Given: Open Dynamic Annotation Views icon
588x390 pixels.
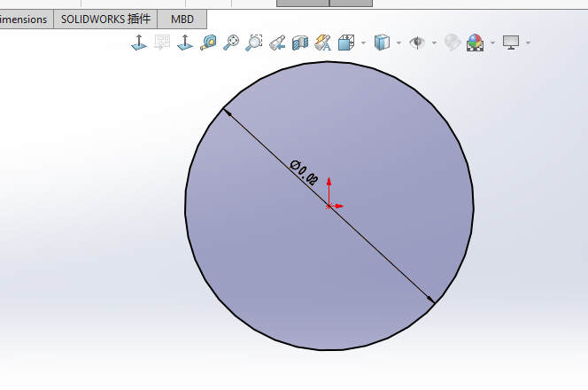Looking at the screenshot, I should click(323, 43).
